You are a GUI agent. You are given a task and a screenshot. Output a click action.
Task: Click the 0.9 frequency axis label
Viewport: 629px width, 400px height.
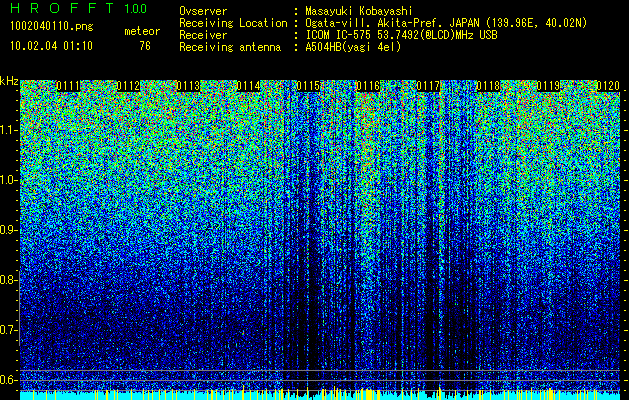pos(9,230)
